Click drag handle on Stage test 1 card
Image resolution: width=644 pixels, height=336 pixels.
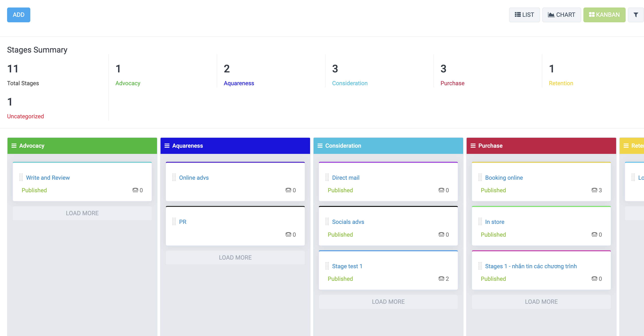327,266
